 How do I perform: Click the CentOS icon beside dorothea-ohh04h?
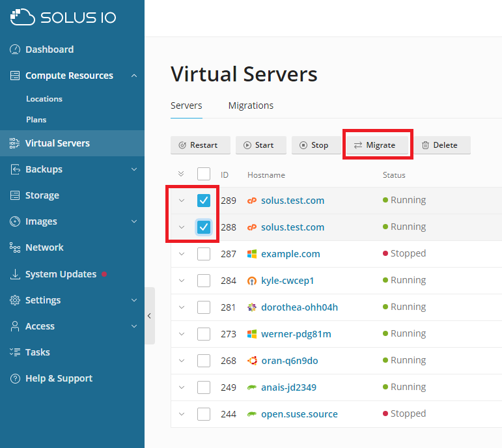click(252, 307)
